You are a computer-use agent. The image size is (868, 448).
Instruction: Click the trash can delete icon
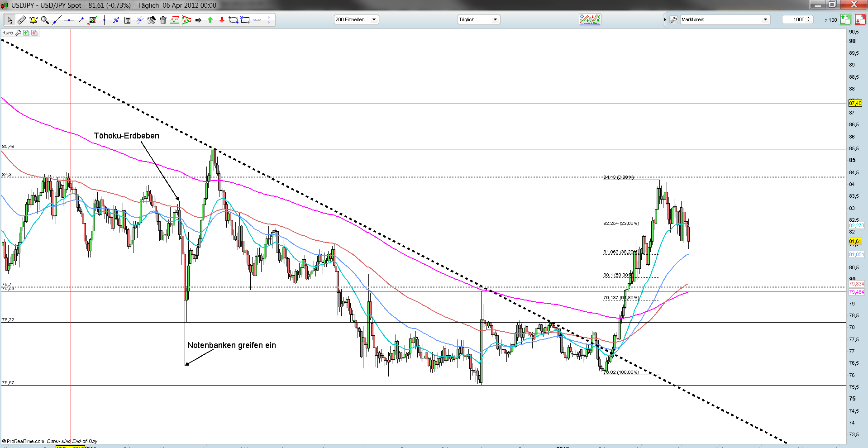coord(163,20)
